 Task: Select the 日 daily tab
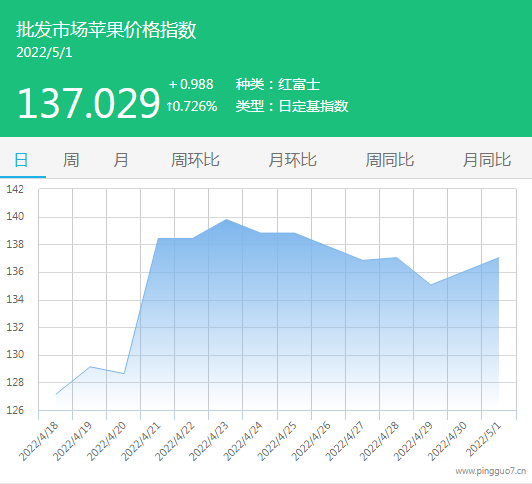click(21, 160)
